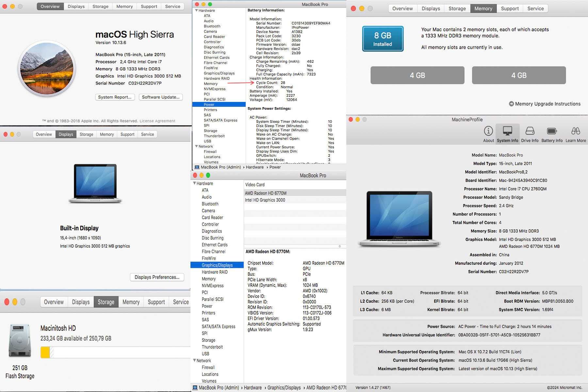Select Firewall in Power report sidebar
Viewport: 588px width, 392px height.
pyautogui.click(x=210, y=152)
